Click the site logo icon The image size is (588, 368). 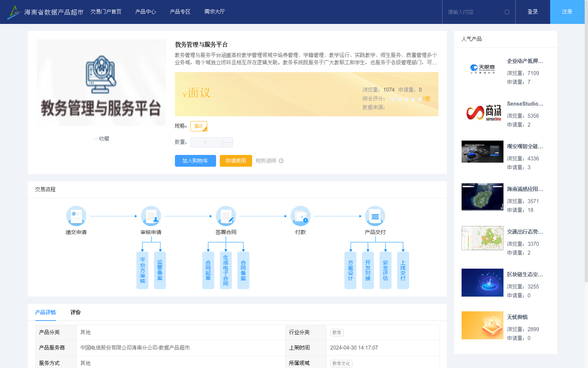pos(14,12)
